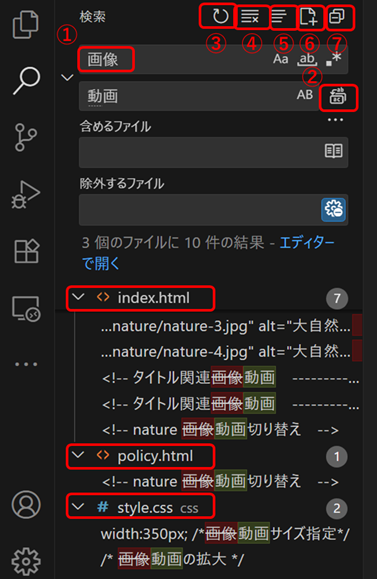Open the Source Control view
The image size is (377, 579).
click(25, 137)
